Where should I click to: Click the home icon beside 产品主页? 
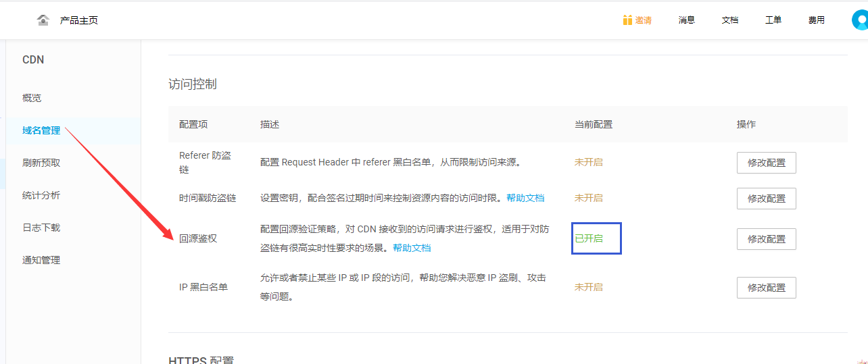tap(43, 20)
